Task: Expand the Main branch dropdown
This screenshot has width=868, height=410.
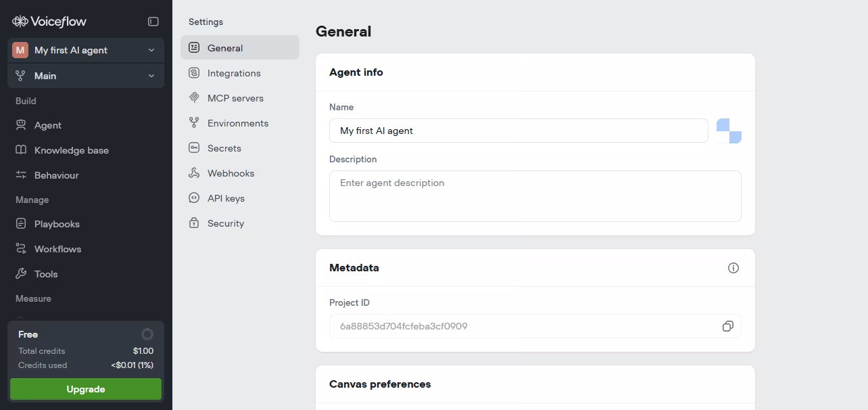Action: [151, 76]
